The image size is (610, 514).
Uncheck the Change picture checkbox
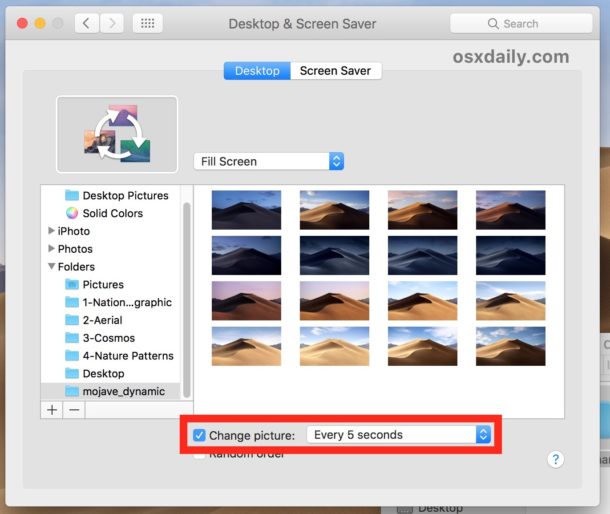199,435
